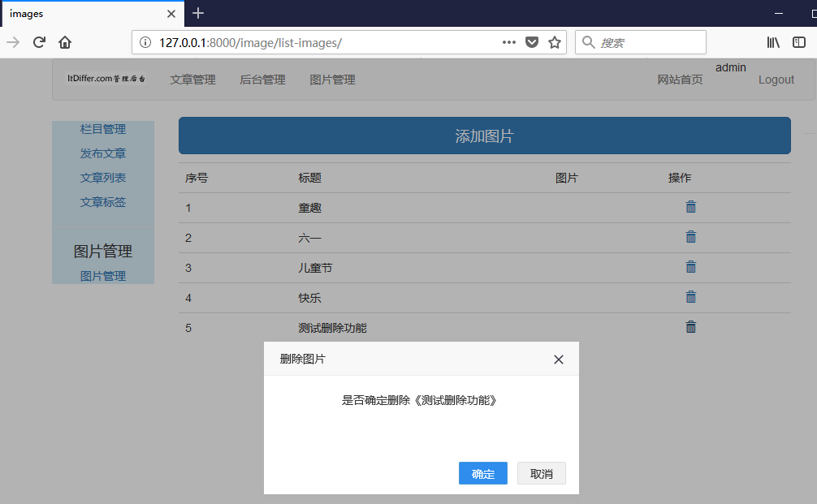Click the admin username text
Screen dimensions: 817x504
[x=730, y=67]
